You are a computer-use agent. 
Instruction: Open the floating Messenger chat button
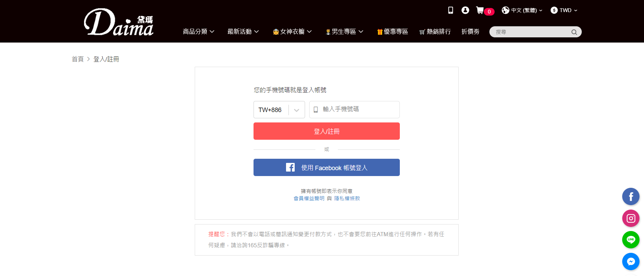(631, 261)
